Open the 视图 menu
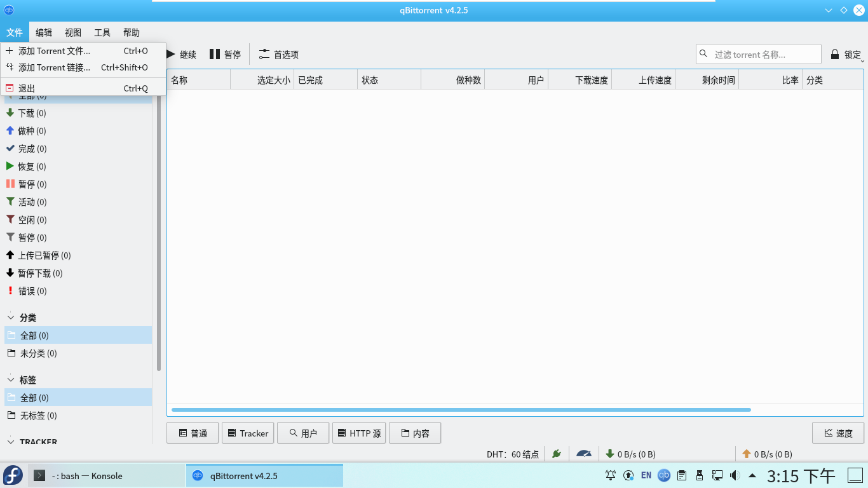868x488 pixels. pyautogui.click(x=72, y=32)
